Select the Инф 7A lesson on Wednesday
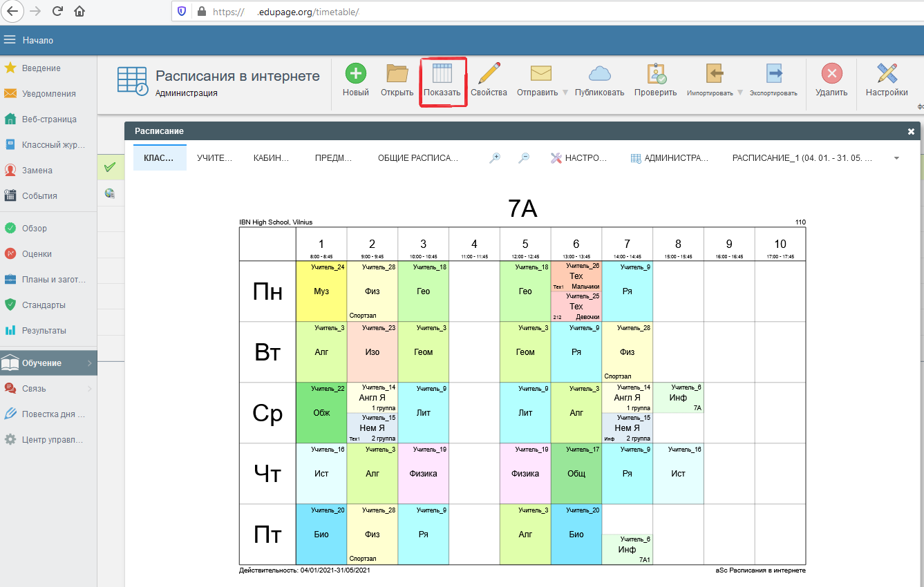Image resolution: width=924 pixels, height=587 pixels. (678, 398)
